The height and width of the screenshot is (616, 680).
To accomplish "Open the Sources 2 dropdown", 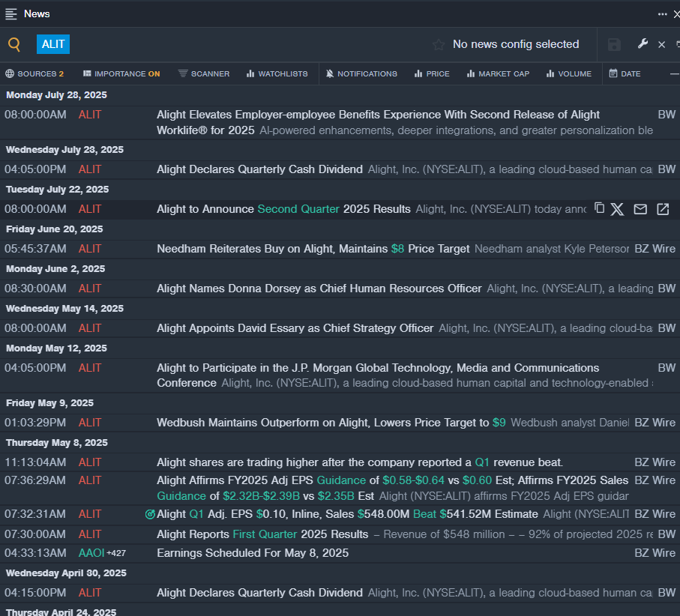I will 34,73.
